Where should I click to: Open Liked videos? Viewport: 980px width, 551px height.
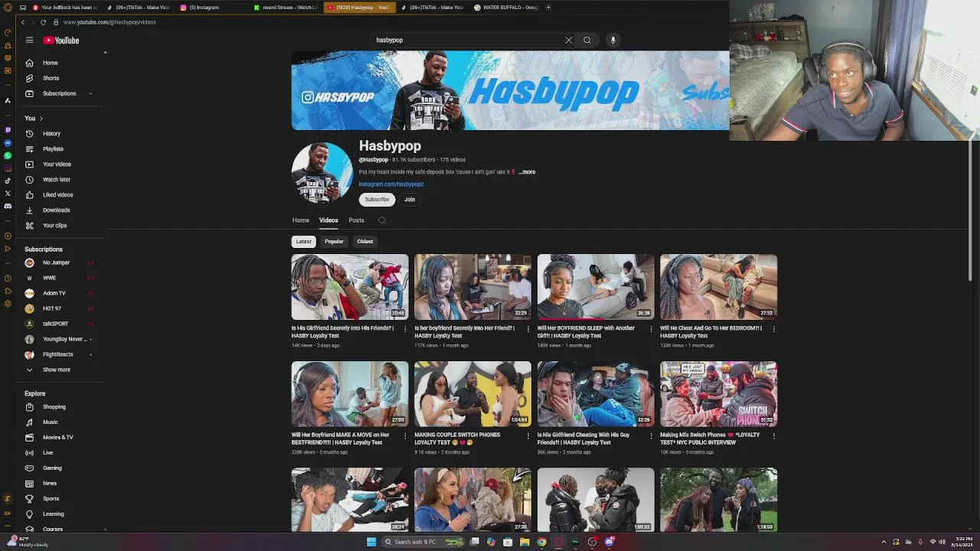point(57,194)
